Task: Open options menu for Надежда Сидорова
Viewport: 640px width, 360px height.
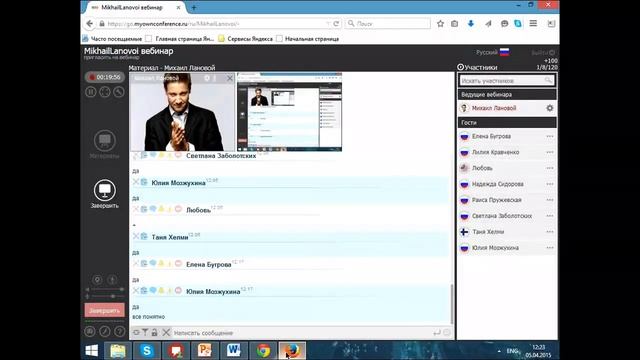Action: pos(550,184)
